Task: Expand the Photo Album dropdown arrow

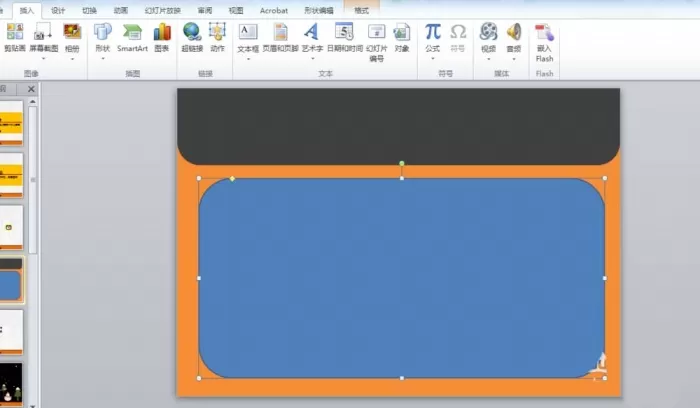Action: (x=72, y=58)
